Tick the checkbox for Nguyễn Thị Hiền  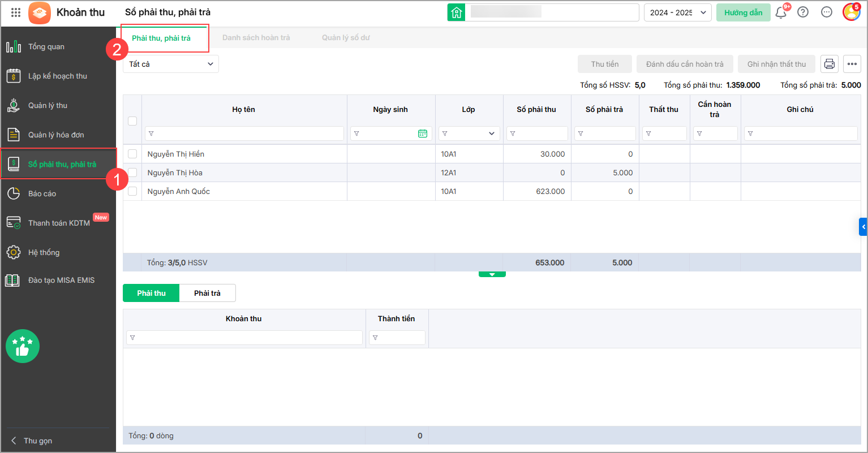pyautogui.click(x=132, y=154)
